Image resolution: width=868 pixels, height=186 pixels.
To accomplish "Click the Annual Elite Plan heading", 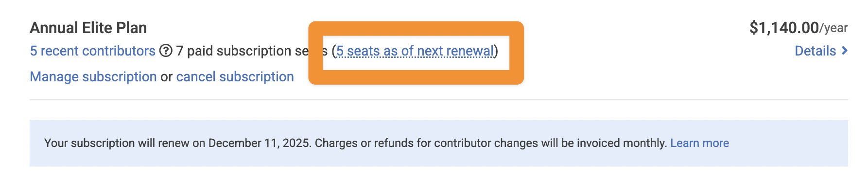I will [88, 28].
